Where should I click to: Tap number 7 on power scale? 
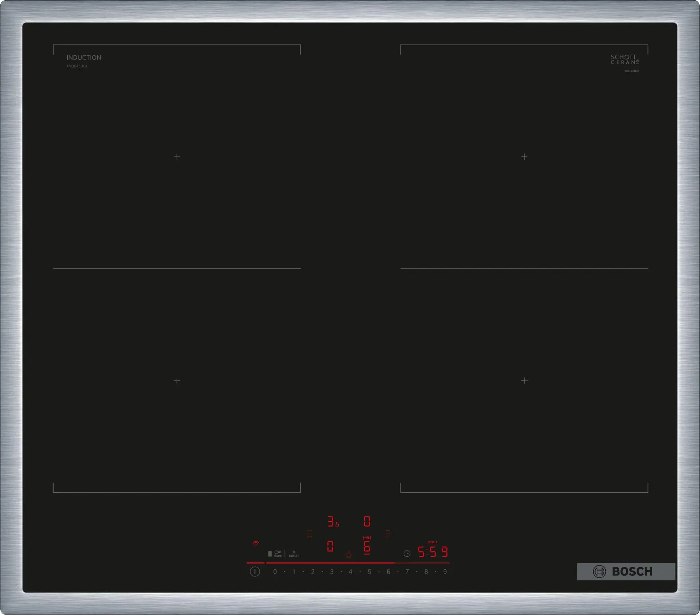click(x=407, y=572)
